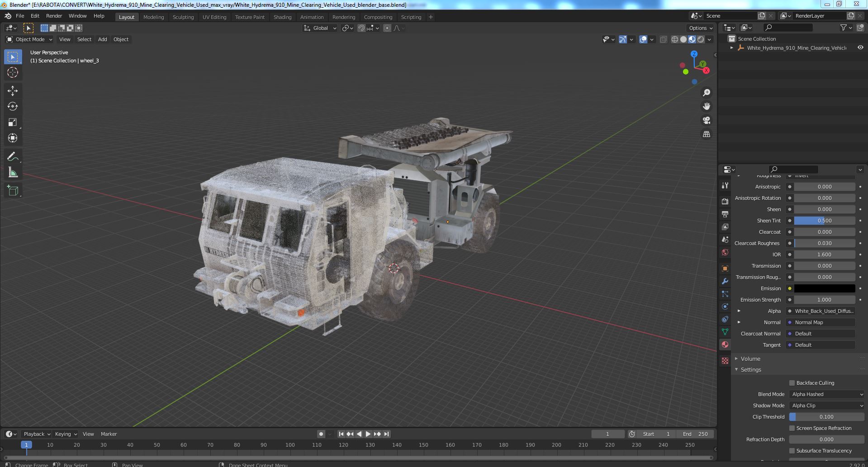Open the Render menu
Viewport: 868px width, 467px height.
click(x=54, y=16)
